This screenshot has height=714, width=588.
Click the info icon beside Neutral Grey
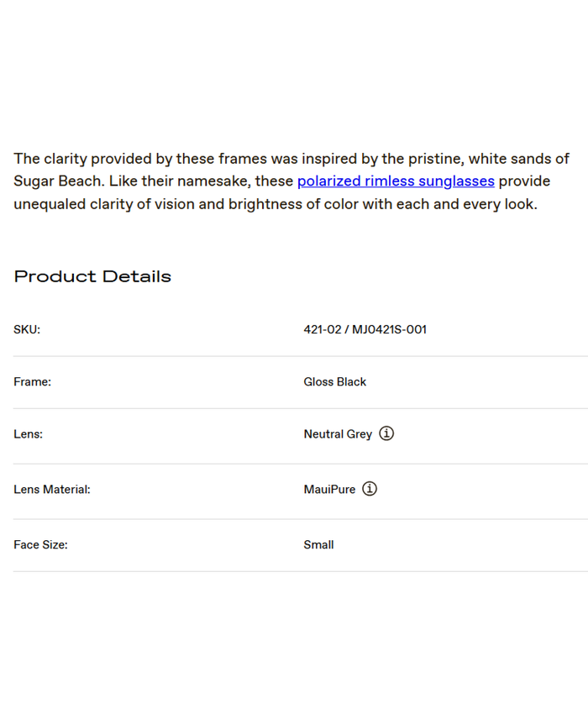386,433
